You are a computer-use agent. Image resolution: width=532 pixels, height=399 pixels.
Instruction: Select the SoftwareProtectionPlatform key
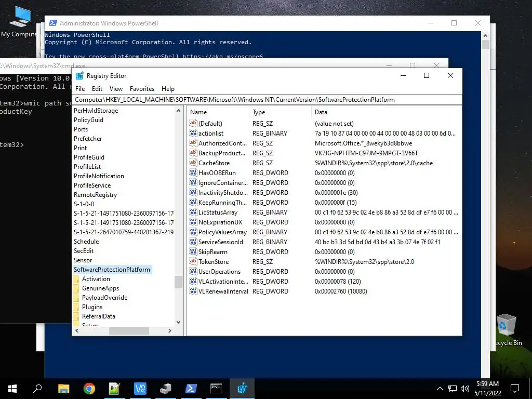(x=112, y=270)
